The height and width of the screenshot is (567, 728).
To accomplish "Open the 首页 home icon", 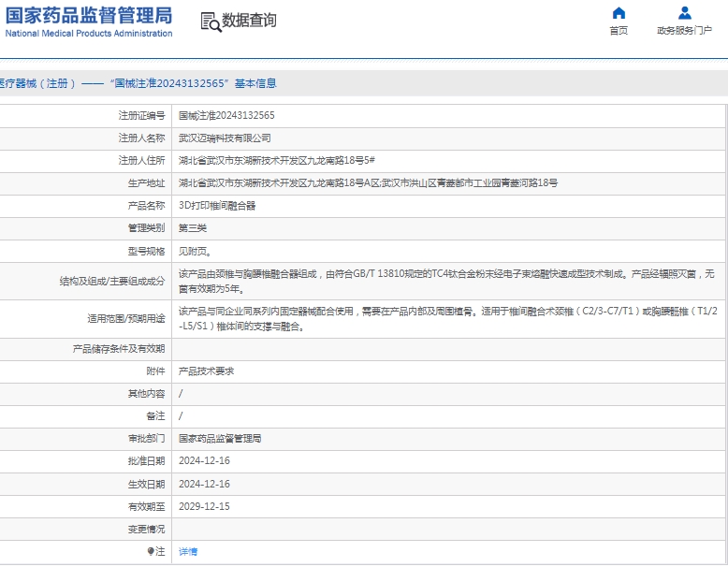I will coord(619,13).
